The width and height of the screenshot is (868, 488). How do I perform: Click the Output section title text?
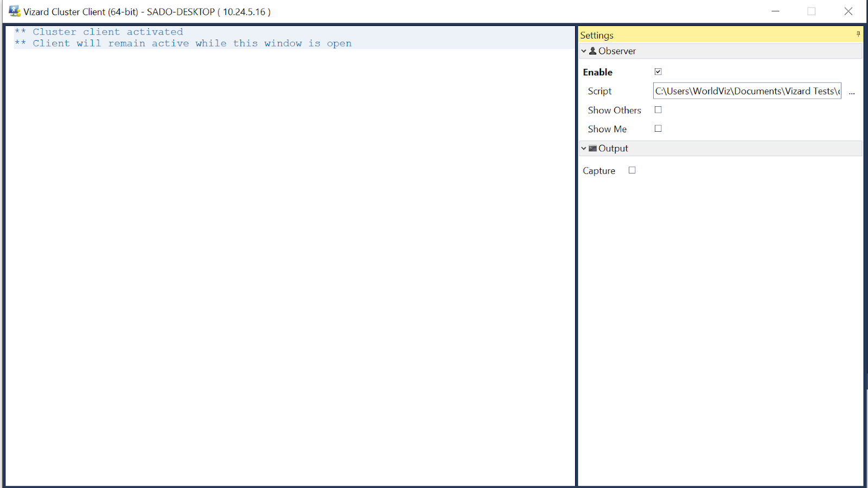(613, 149)
